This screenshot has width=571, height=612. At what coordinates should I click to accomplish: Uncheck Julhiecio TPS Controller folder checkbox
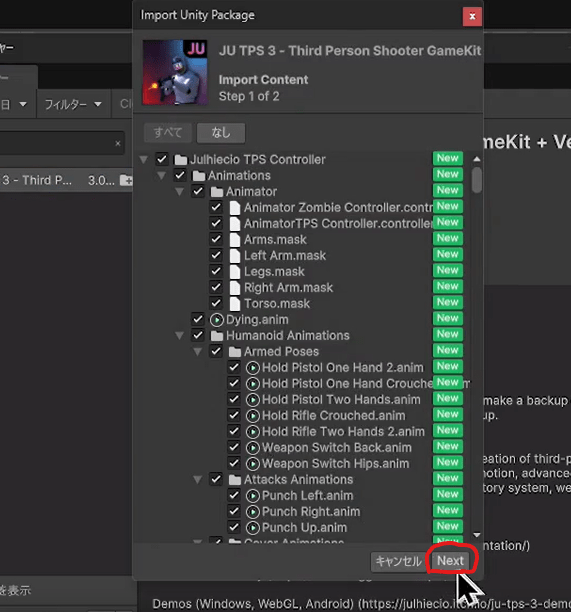(x=162, y=159)
